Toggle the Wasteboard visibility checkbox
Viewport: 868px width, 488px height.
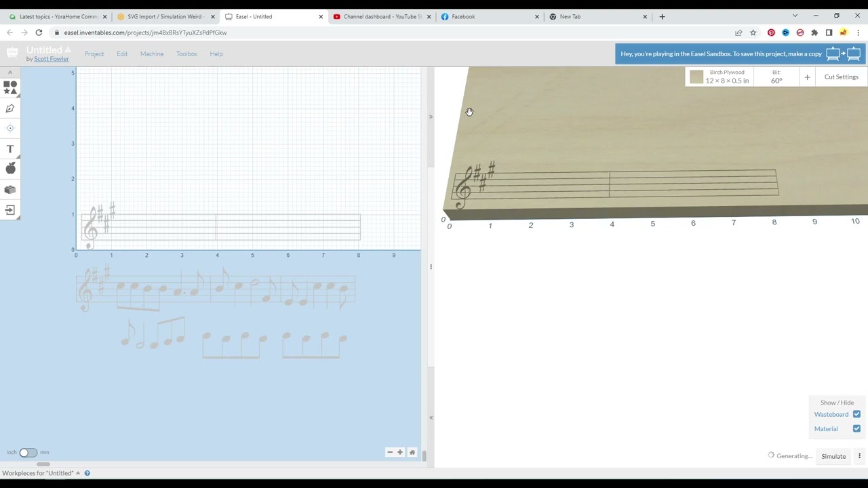click(x=856, y=414)
